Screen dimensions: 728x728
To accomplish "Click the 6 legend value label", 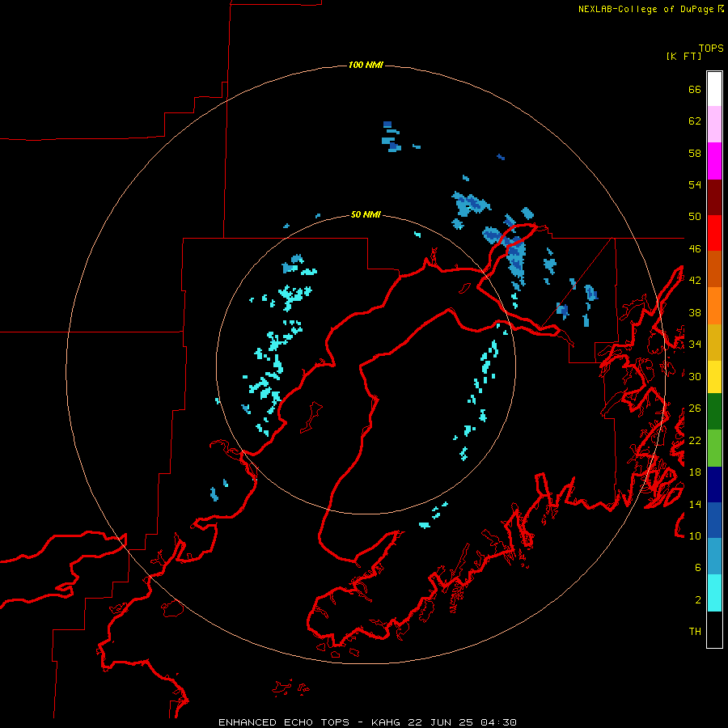I will [x=698, y=568].
